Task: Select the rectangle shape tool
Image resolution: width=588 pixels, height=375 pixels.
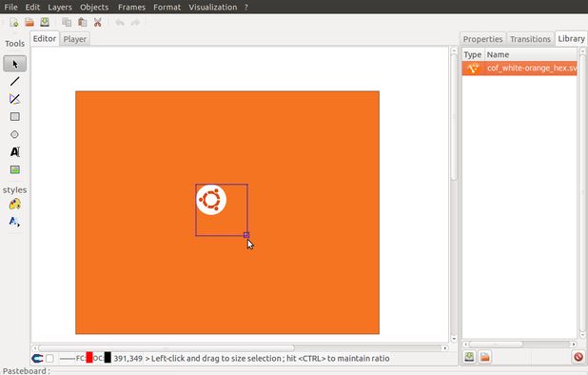Action: (x=14, y=117)
